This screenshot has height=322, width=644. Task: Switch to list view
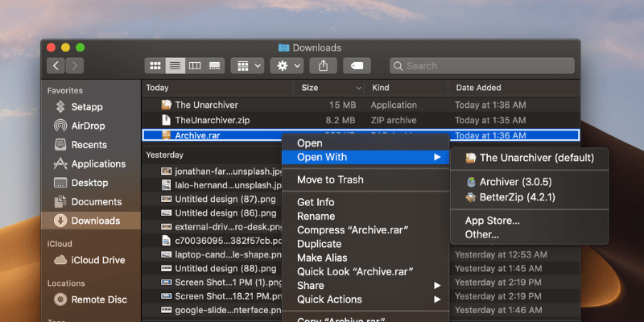pos(175,66)
